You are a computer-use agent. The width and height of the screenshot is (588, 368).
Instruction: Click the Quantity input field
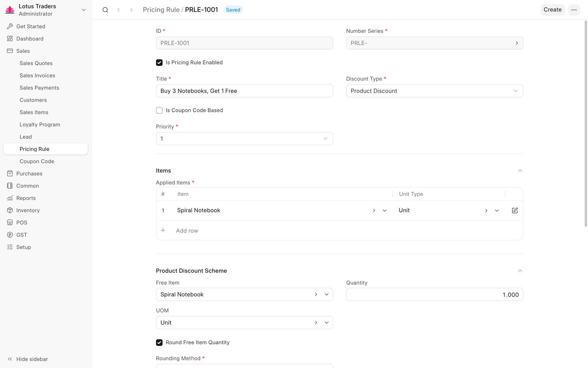434,294
